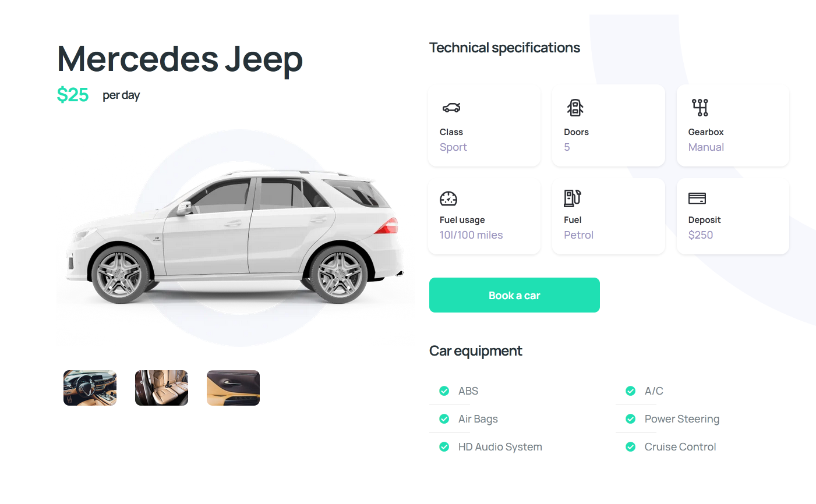The image size is (816, 504).
Task: Click the Fuel pump icon
Action: pos(573,198)
